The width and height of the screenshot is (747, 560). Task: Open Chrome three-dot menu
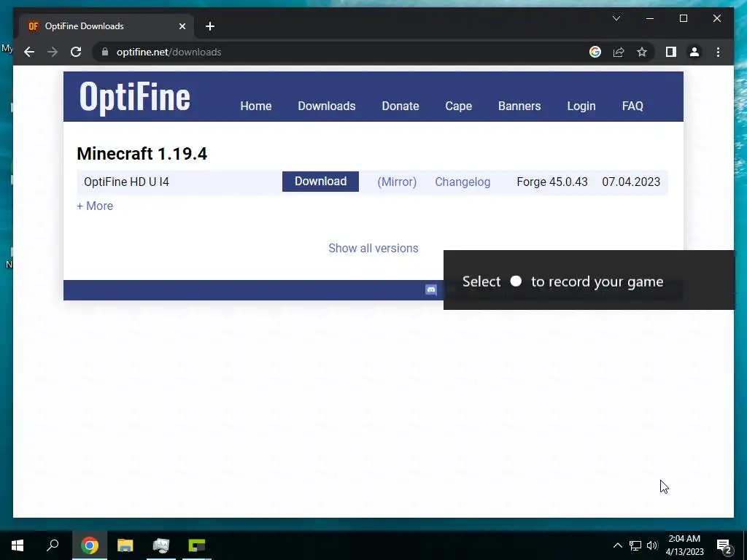point(718,52)
